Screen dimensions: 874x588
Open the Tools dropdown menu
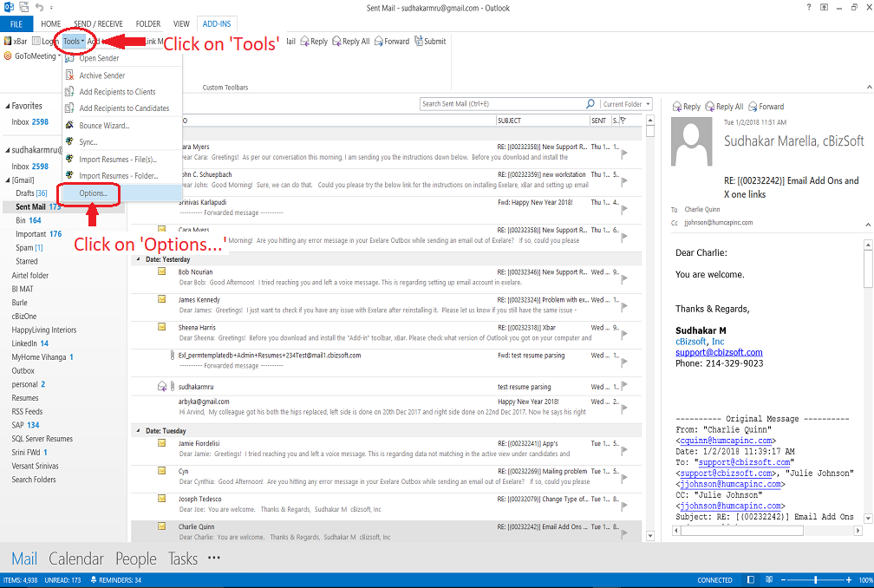pos(74,42)
